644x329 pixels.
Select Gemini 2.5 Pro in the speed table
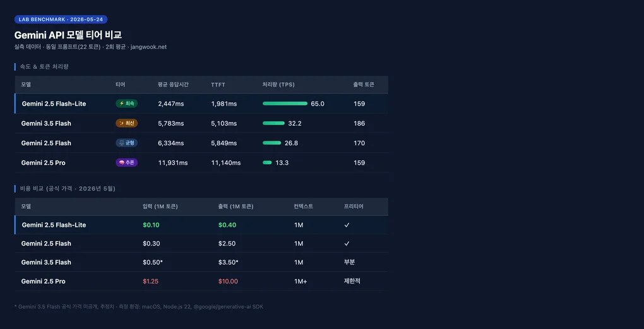(43, 163)
